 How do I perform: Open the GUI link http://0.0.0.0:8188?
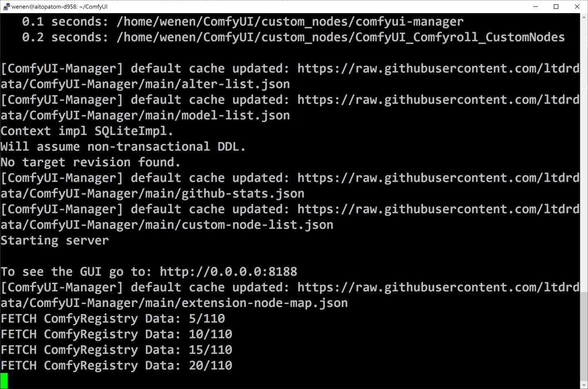(229, 271)
